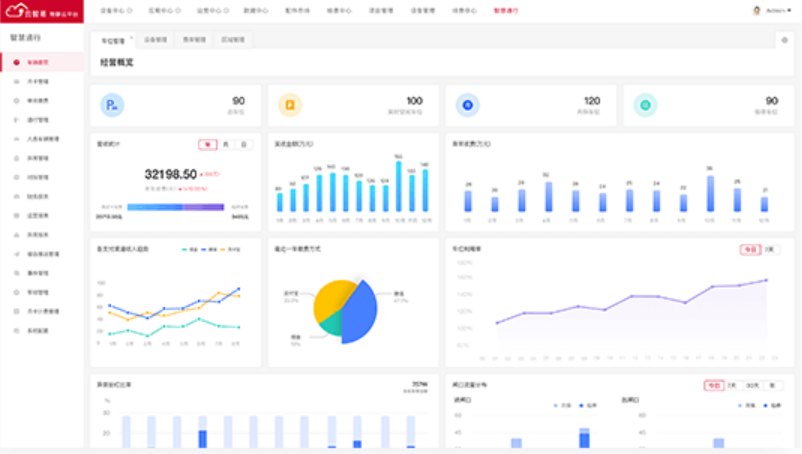This screenshot has height=454, width=802.
Task: Expand the 设备中心 top navigation menu
Action: click(x=118, y=10)
